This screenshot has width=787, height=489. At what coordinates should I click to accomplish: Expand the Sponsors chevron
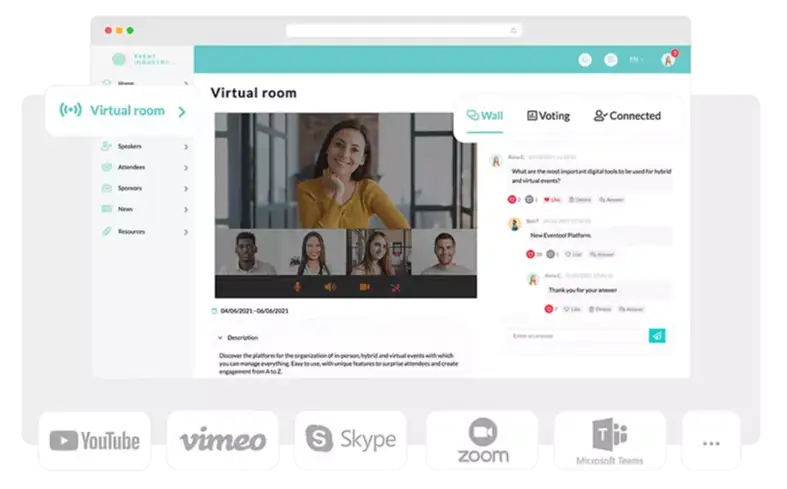pyautogui.click(x=186, y=189)
